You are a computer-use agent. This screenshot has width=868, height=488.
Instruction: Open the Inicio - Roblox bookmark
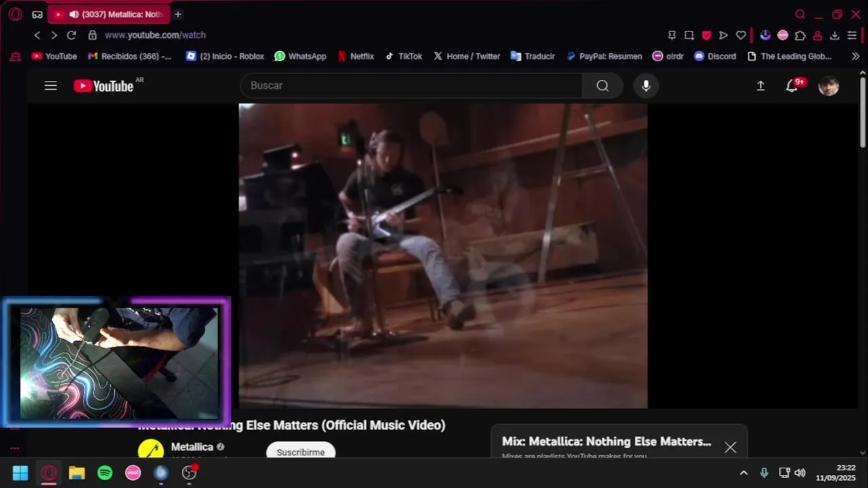point(225,56)
